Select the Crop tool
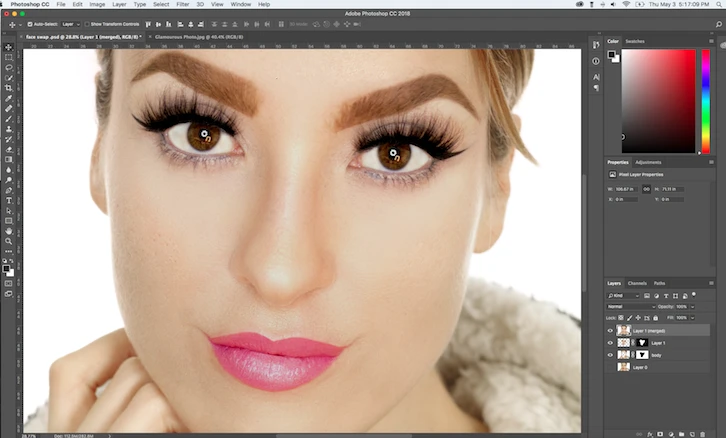This screenshot has height=438, width=726. (x=8, y=88)
